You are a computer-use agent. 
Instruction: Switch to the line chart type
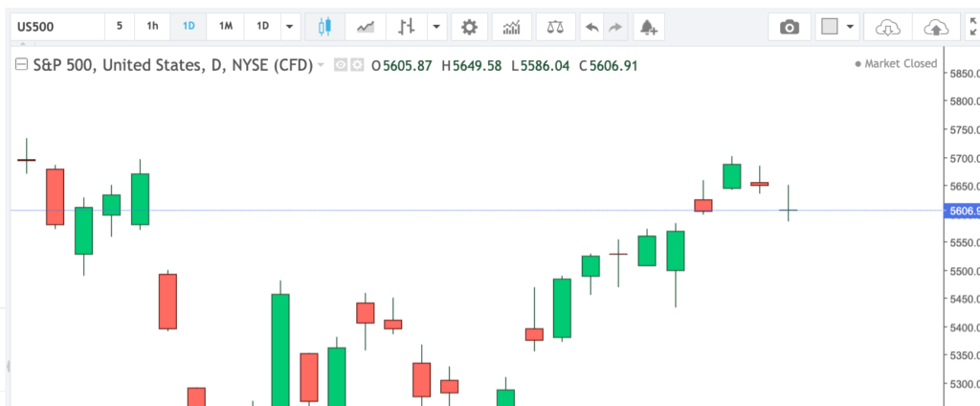click(x=365, y=27)
